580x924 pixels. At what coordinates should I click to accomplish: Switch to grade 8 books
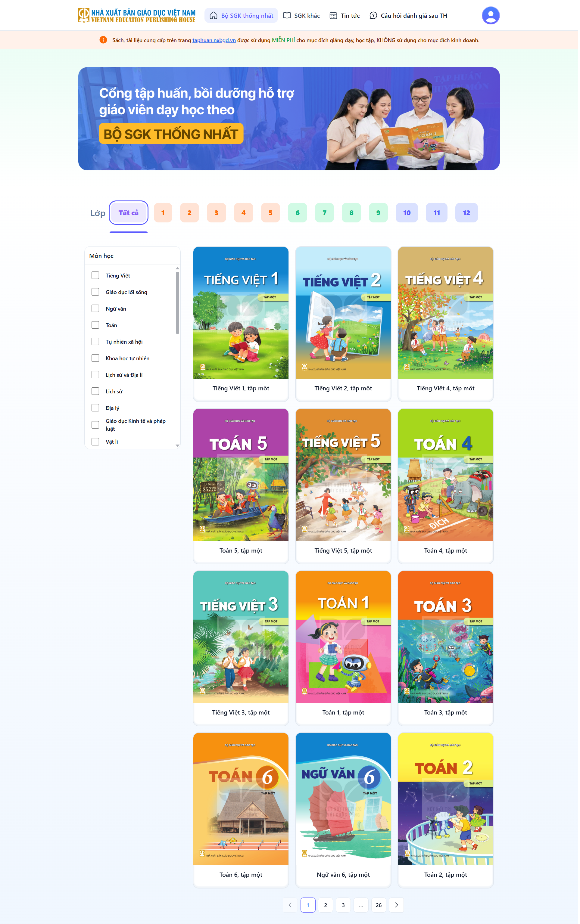[x=351, y=212]
